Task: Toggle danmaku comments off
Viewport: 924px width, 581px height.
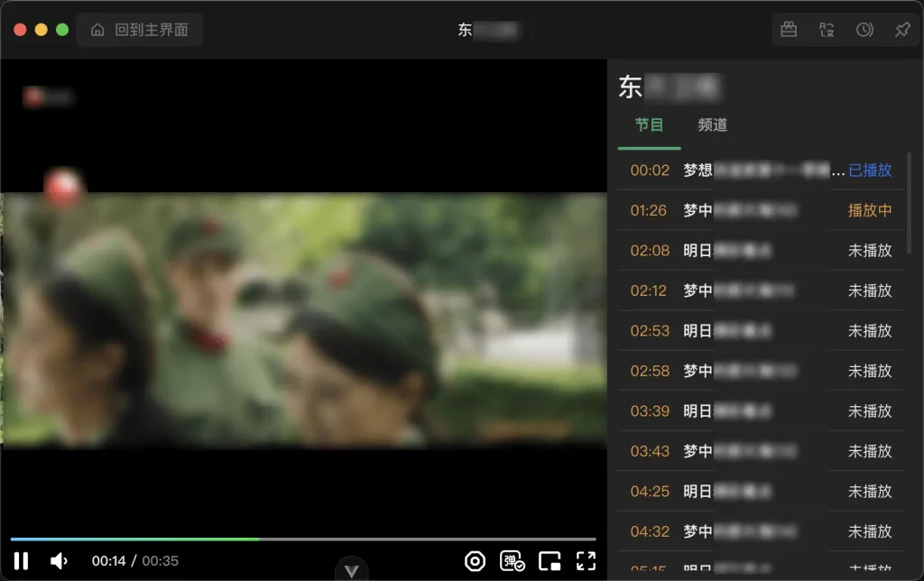Action: pyautogui.click(x=512, y=561)
